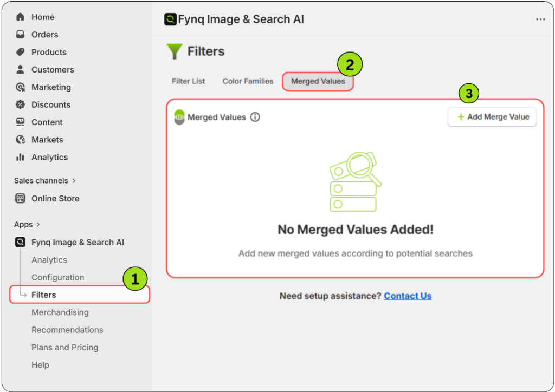
Task: Open Markets in the sidebar
Action: [47, 140]
